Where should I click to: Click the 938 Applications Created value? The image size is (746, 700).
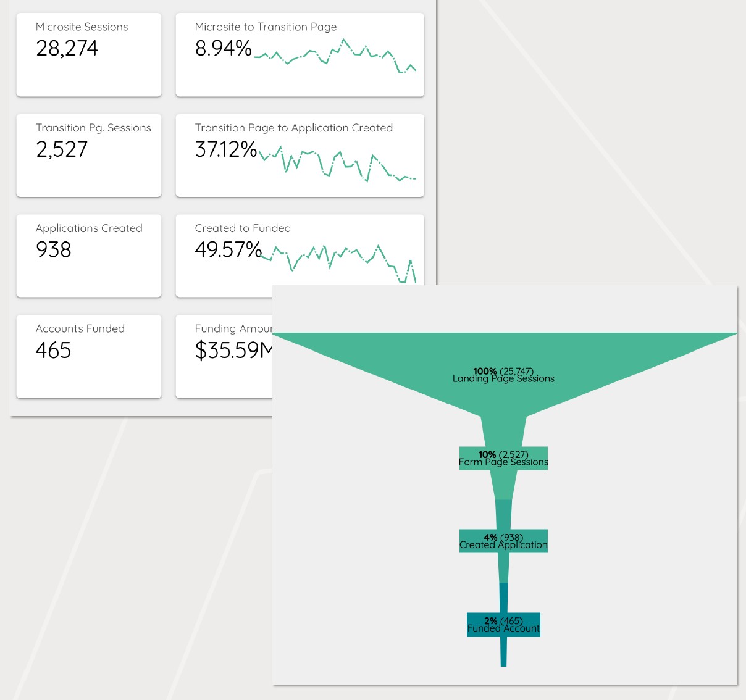(x=54, y=249)
